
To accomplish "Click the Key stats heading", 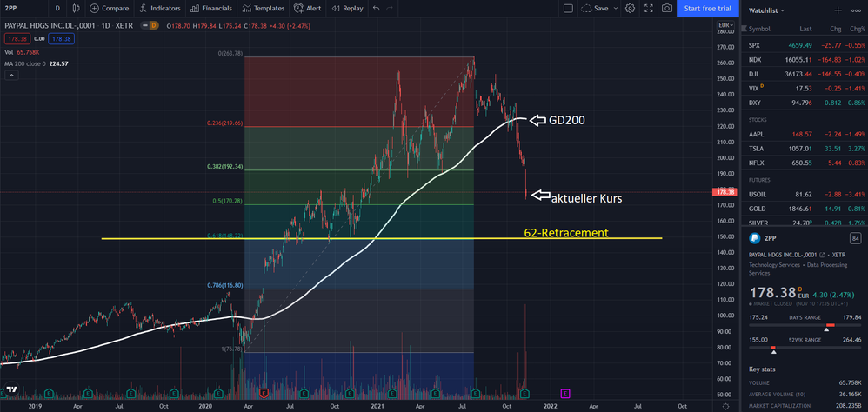I will click(762, 369).
